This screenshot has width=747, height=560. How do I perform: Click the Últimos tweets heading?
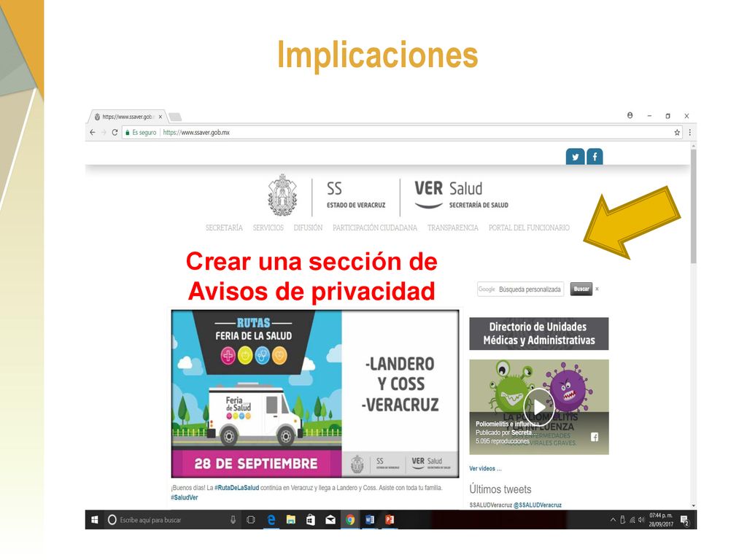coord(500,489)
